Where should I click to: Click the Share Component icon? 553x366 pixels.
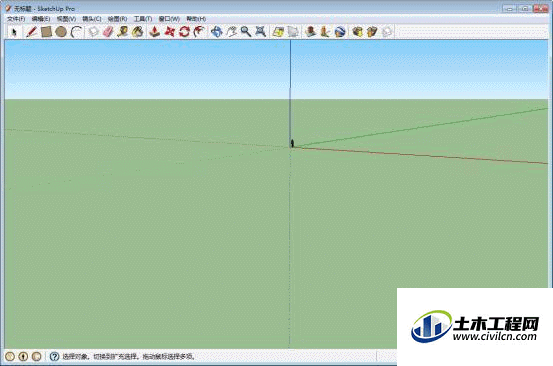coord(387,32)
